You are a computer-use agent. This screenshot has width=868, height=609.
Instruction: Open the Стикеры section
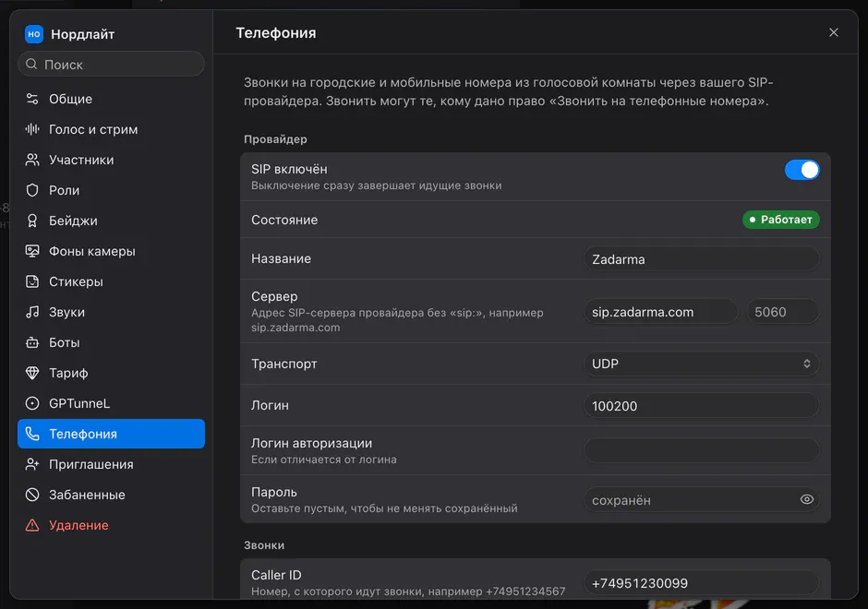pyautogui.click(x=111, y=281)
